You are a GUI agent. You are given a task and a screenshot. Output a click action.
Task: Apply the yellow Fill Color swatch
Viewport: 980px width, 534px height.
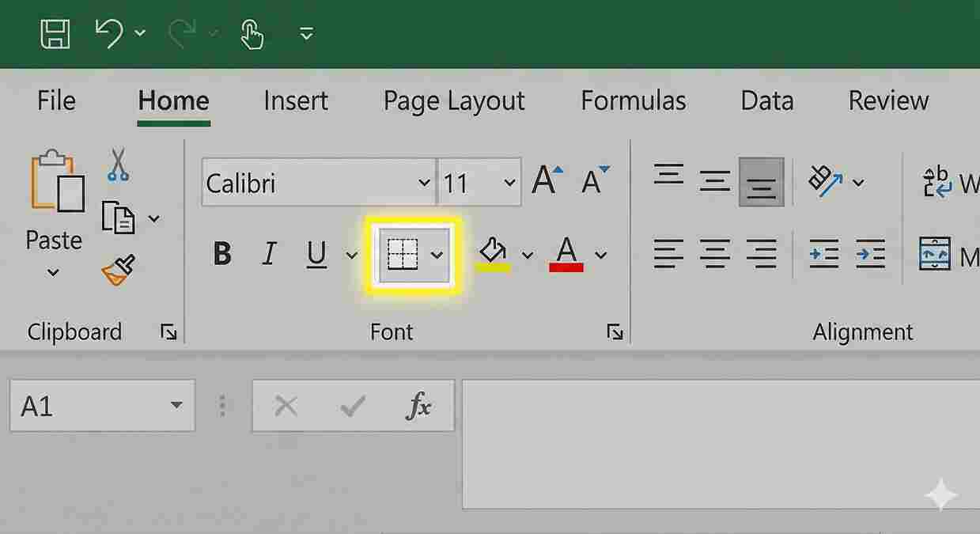(x=493, y=255)
